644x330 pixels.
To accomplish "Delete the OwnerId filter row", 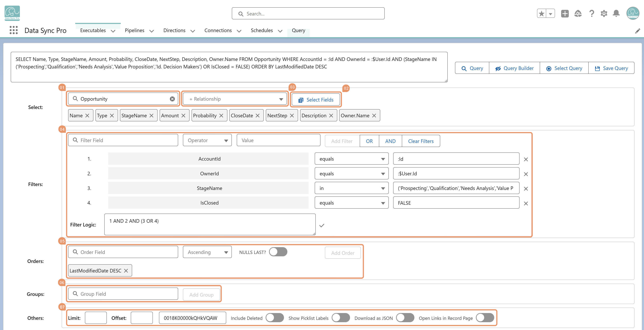I will [x=526, y=174].
